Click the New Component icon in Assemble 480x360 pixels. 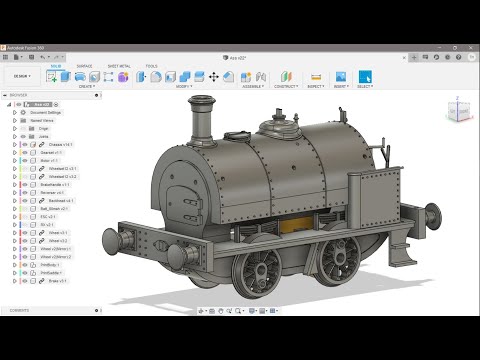tap(246, 77)
